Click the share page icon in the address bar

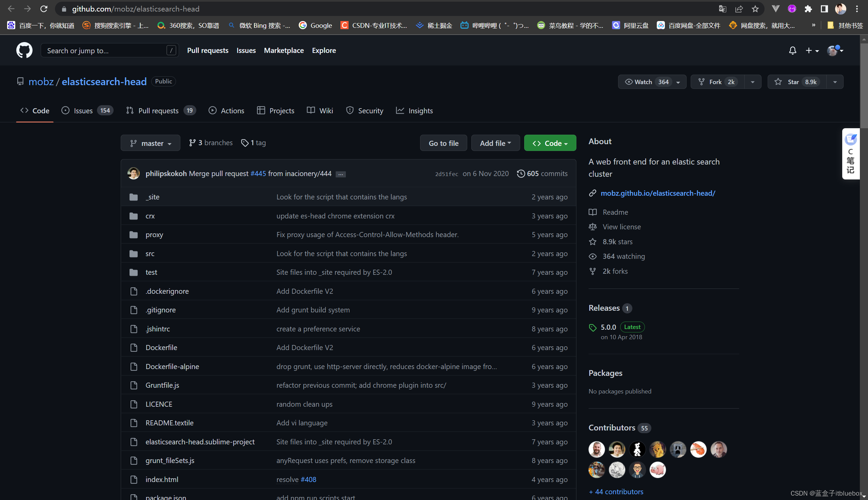738,9
